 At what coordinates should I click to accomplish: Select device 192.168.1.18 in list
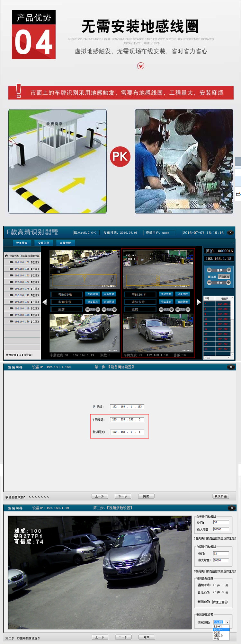[22, 315]
